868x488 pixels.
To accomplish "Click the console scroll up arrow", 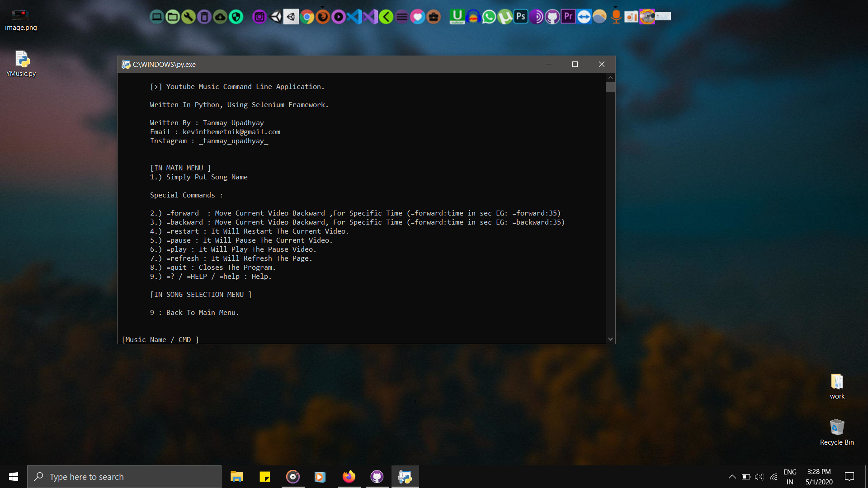I will 610,78.
